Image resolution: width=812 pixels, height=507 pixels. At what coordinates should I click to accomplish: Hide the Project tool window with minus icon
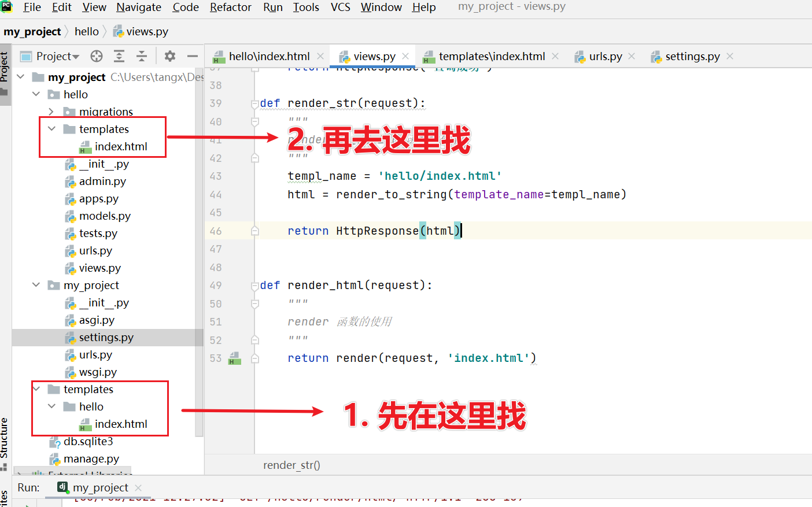coord(193,56)
